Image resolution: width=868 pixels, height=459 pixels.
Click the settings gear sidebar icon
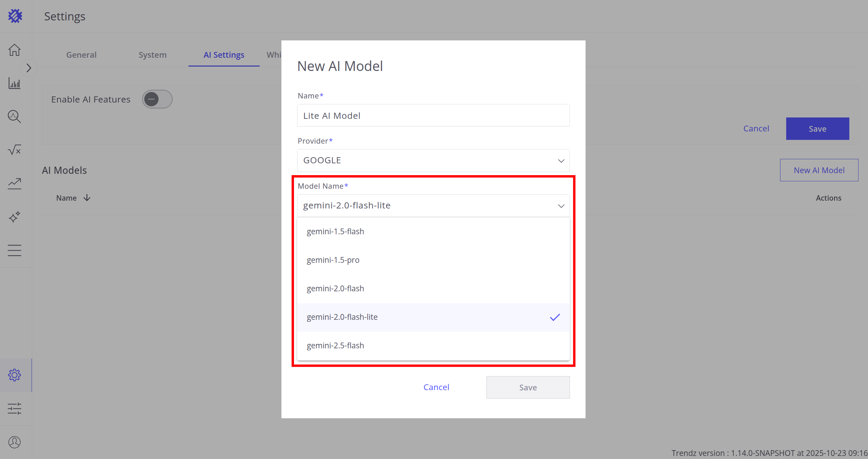pos(14,375)
